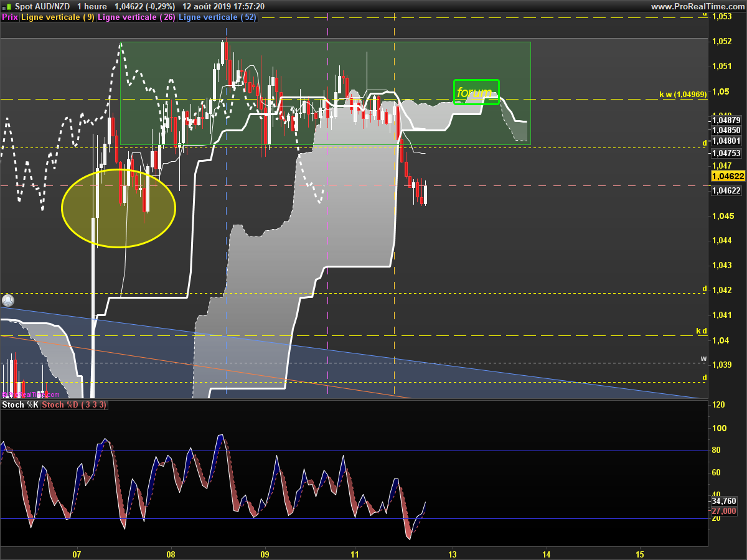The height and width of the screenshot is (560, 747).
Task: Select the Stoch %K indicator label
Action: pos(21,405)
